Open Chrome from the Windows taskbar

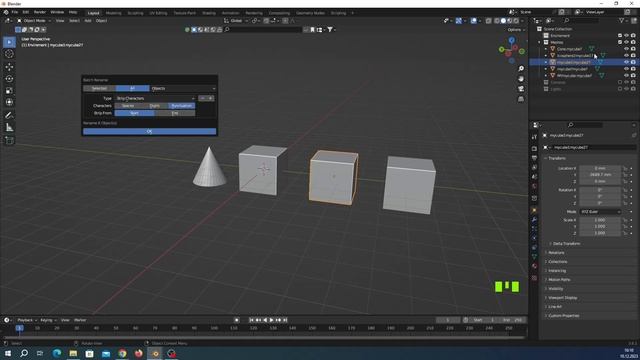coord(122,353)
